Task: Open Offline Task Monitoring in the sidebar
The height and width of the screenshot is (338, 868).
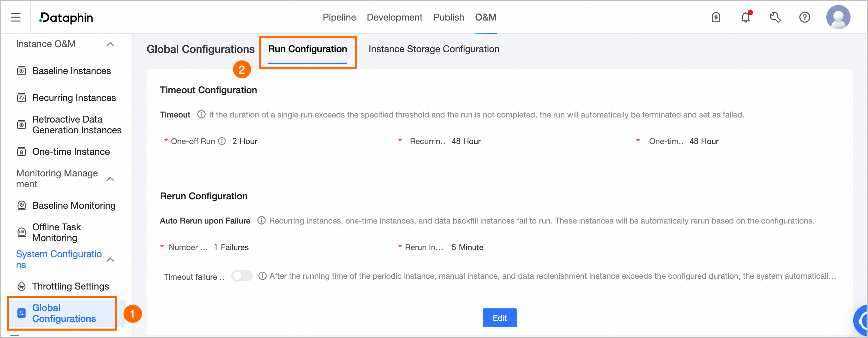Action: pyautogui.click(x=56, y=232)
